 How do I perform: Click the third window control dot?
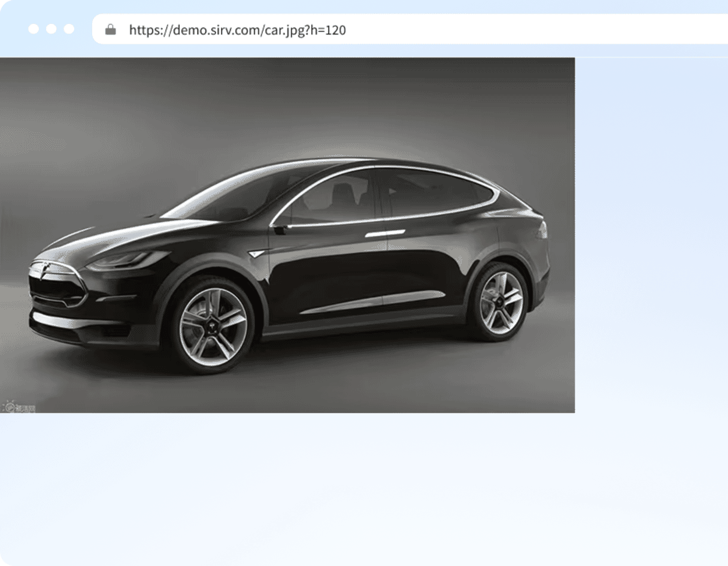(x=69, y=29)
